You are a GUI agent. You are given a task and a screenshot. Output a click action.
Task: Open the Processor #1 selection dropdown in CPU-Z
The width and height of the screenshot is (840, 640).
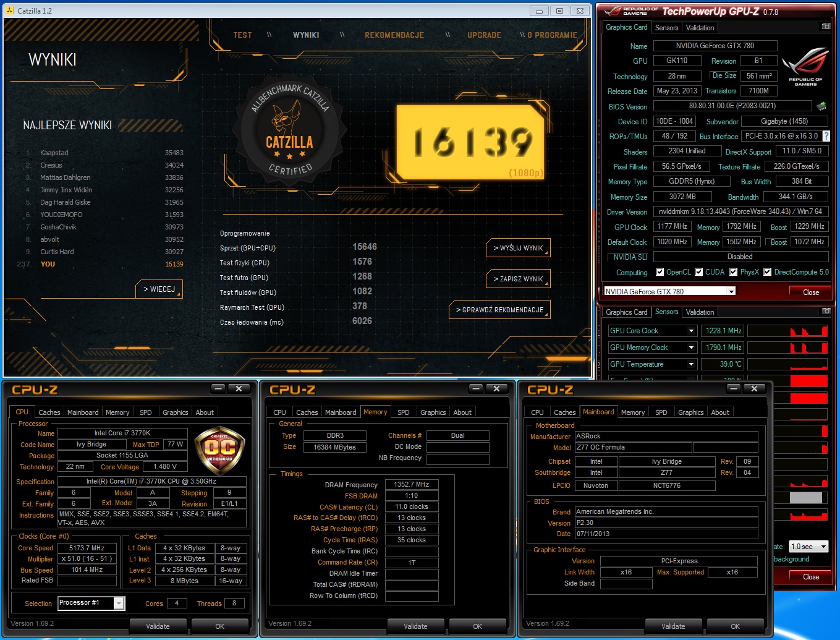[119, 603]
